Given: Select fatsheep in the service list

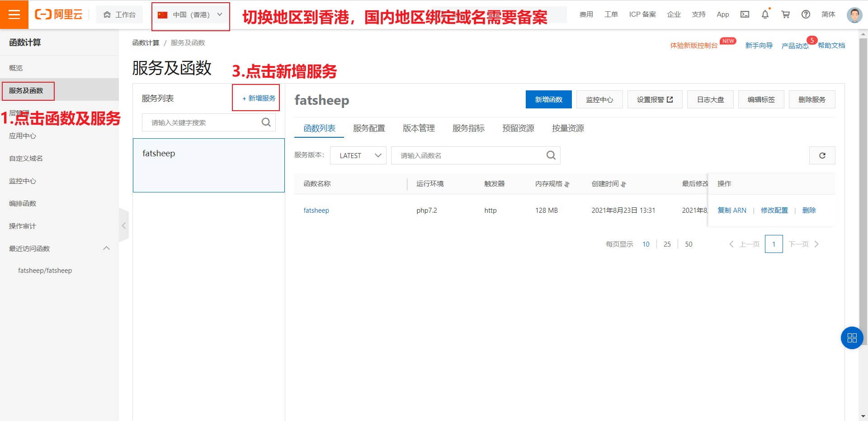Looking at the screenshot, I should point(208,165).
